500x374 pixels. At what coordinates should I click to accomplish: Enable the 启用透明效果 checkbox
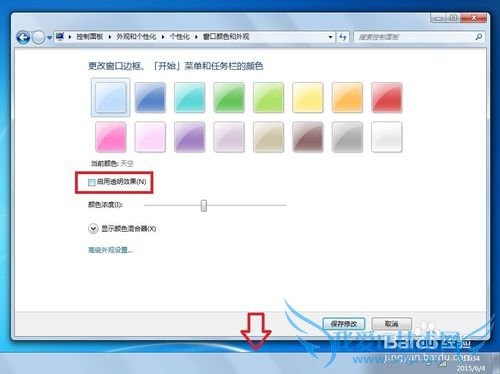pos(91,182)
